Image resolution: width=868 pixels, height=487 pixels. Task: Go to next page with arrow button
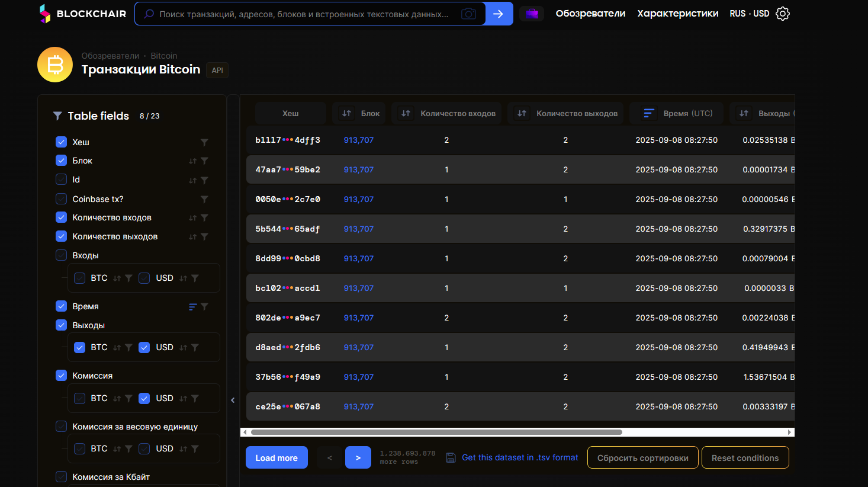pos(358,457)
